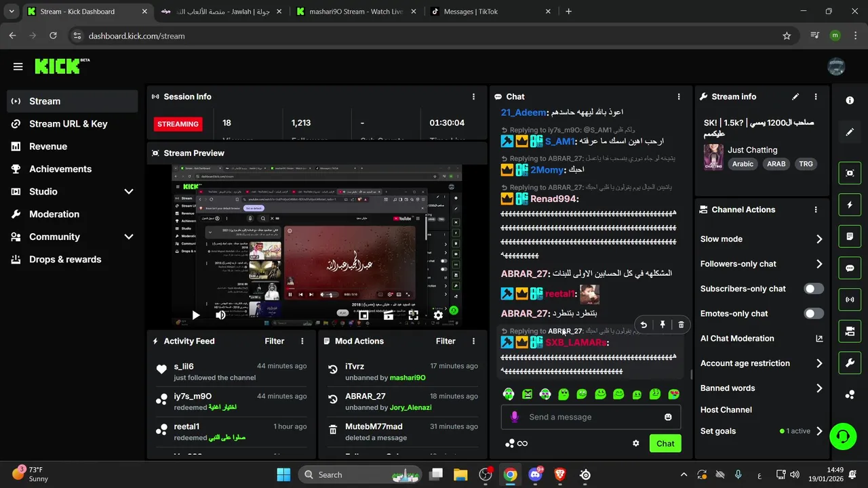868x488 pixels.
Task: Toggle the stream preview icon in the right sidebar
Action: click(x=850, y=173)
